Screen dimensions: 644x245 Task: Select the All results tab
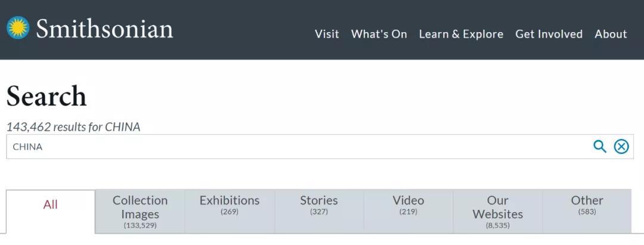pyautogui.click(x=51, y=205)
